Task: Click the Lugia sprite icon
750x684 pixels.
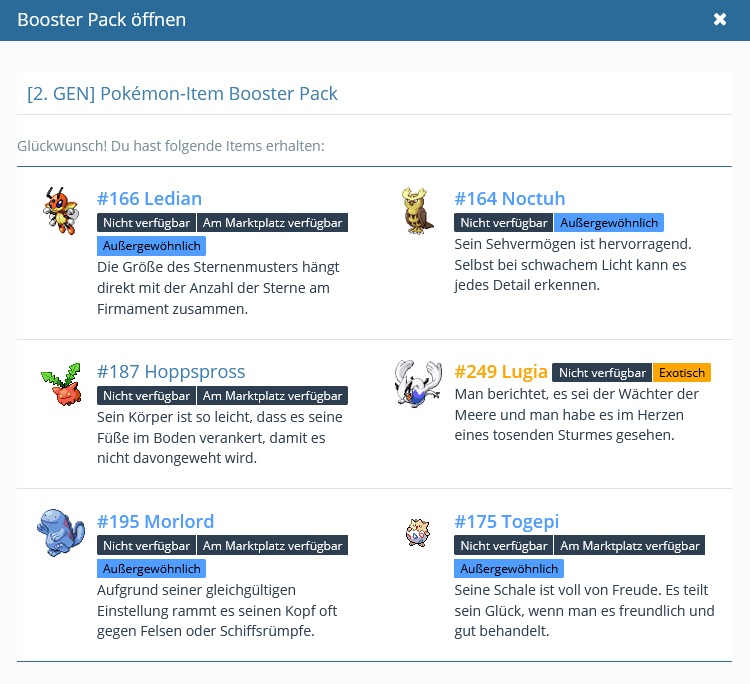Action: coord(417,384)
